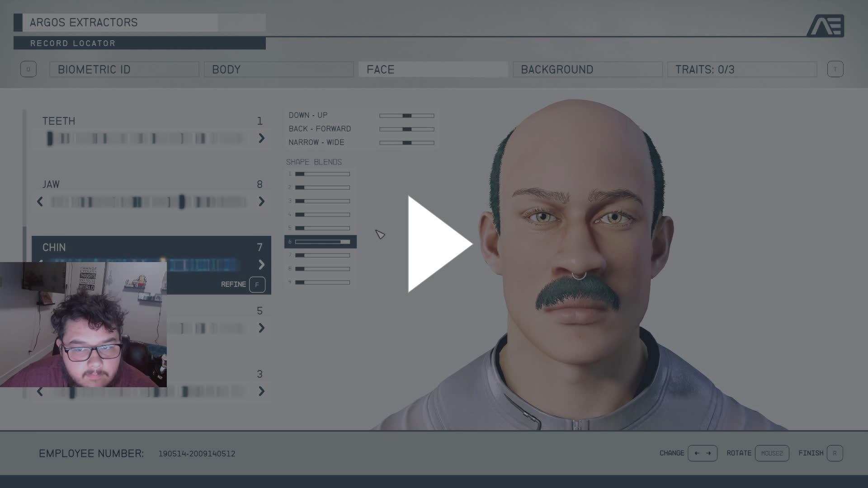This screenshot has width=868, height=488.
Task: Advance Chin preset with right chevron
Action: click(261, 265)
